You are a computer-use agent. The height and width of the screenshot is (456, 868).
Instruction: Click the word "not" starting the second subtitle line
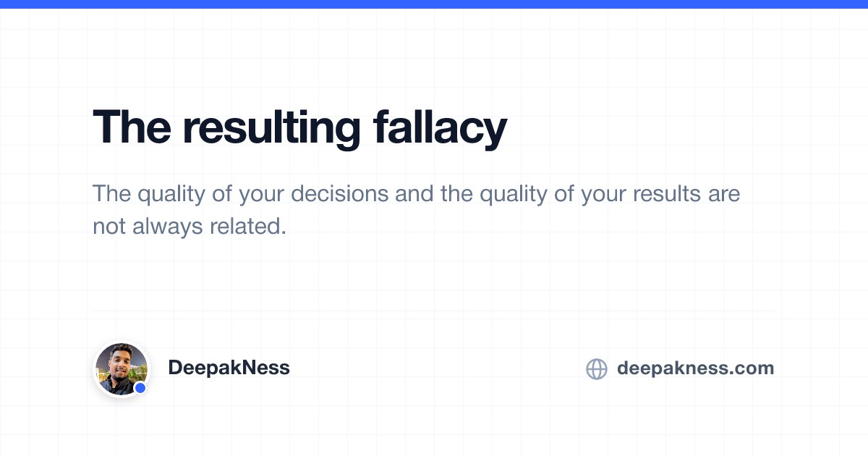coord(110,227)
